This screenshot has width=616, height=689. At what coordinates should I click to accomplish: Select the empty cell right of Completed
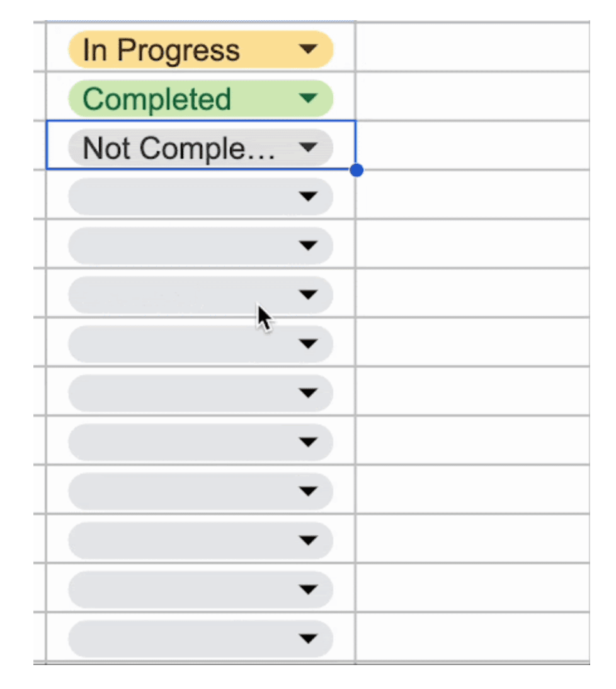pos(472,96)
